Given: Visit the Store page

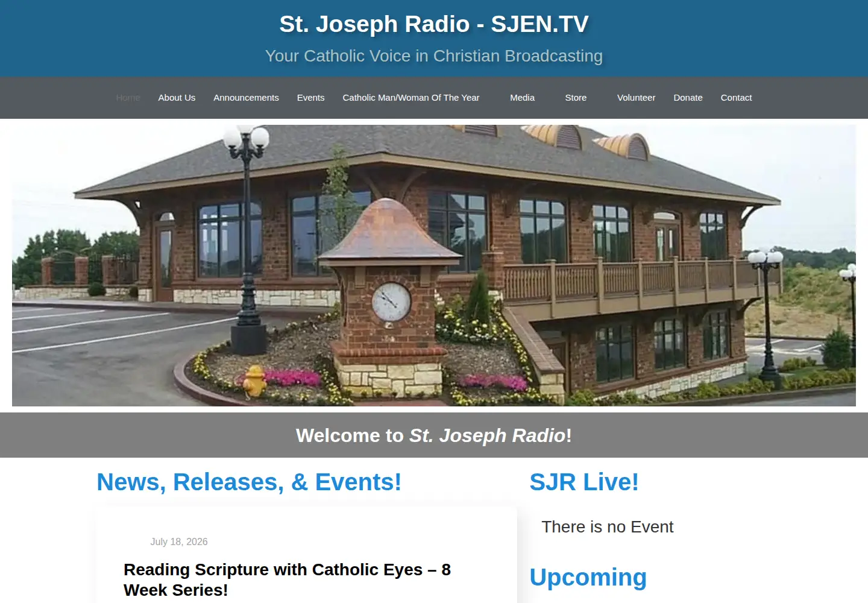Looking at the screenshot, I should (x=576, y=98).
